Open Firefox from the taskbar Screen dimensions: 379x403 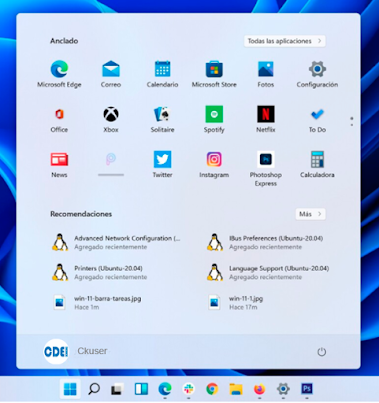pos(259,389)
